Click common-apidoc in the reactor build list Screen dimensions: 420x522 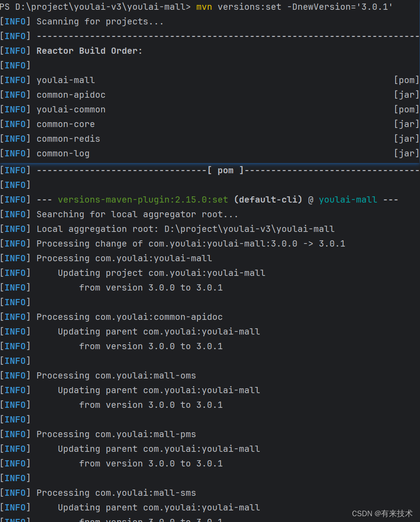[71, 95]
